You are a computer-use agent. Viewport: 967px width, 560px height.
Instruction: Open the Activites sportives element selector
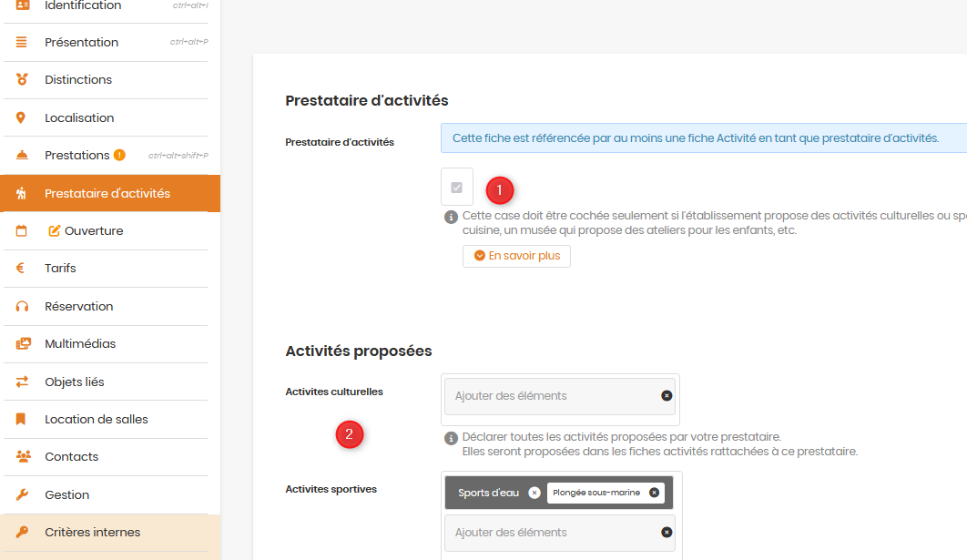pos(552,533)
